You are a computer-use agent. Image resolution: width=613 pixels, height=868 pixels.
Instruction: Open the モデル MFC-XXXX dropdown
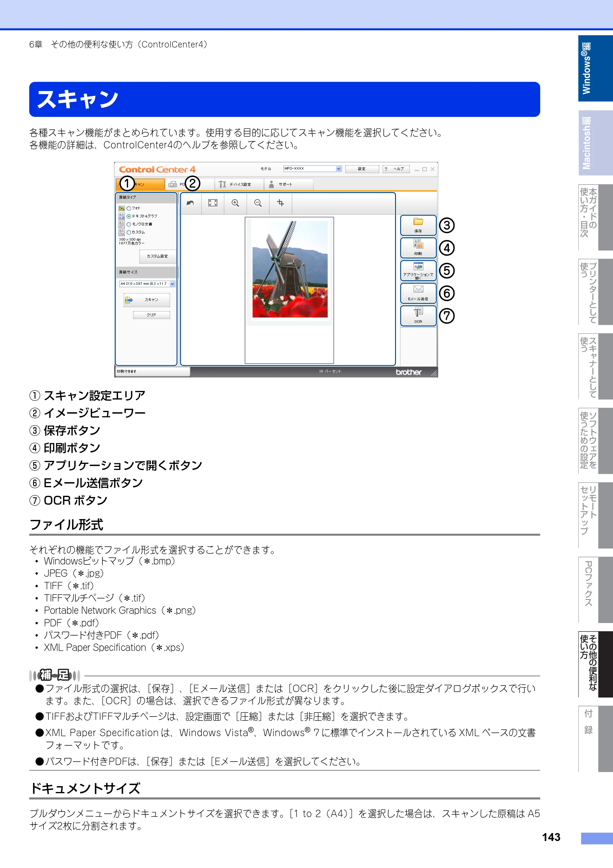point(312,169)
